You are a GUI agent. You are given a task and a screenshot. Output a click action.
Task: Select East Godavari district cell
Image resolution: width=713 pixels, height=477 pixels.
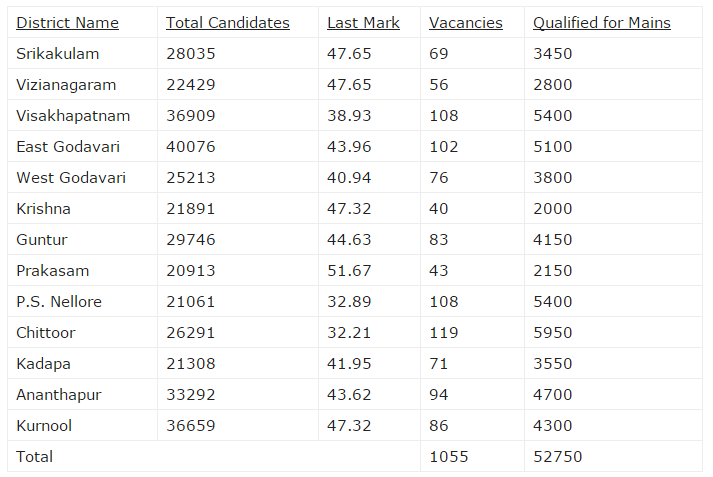pyautogui.click(x=68, y=147)
